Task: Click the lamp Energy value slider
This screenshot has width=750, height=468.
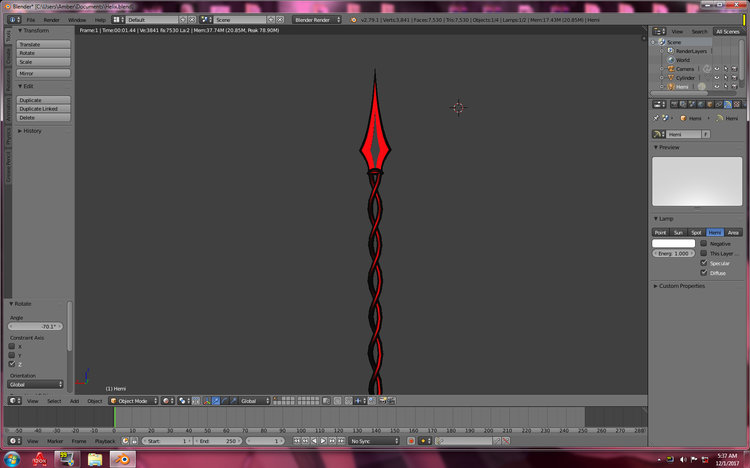Action: pyautogui.click(x=673, y=254)
